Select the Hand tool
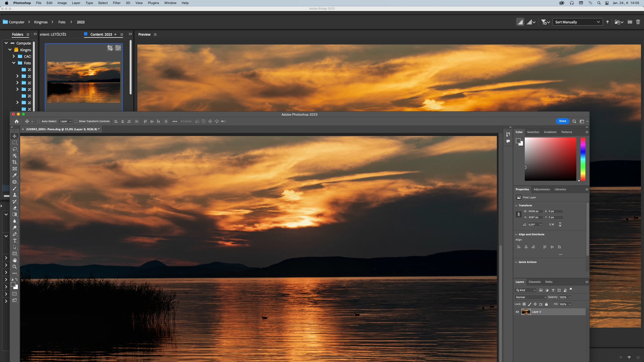Image resolution: width=644 pixels, height=362 pixels. (15, 260)
